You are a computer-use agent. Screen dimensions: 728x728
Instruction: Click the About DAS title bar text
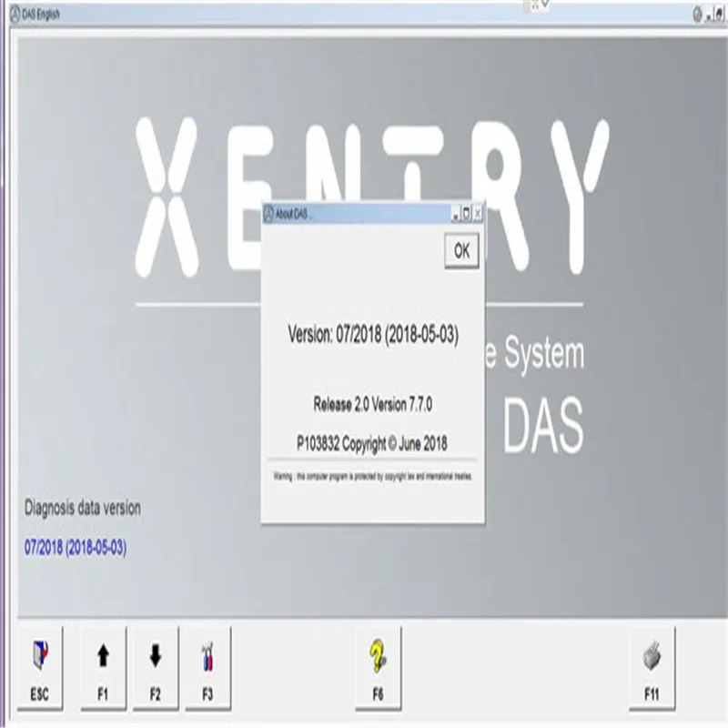(291, 214)
